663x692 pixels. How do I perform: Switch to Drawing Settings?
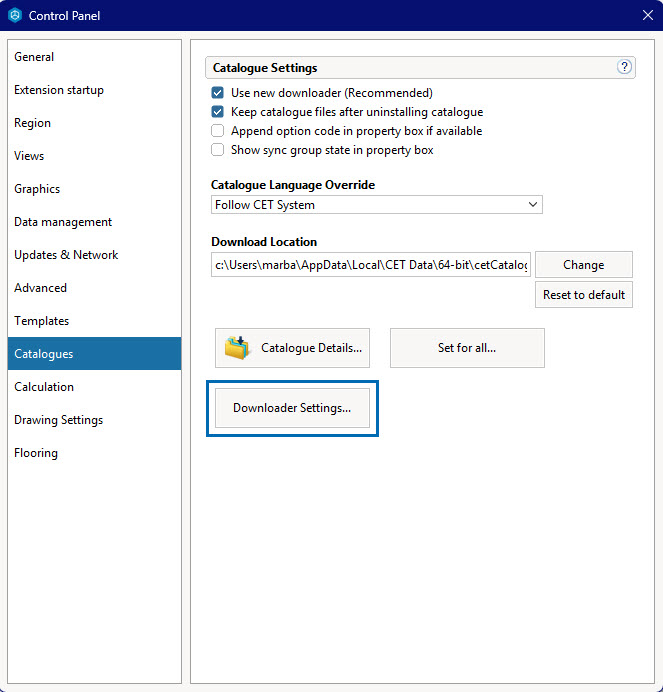(x=94, y=420)
